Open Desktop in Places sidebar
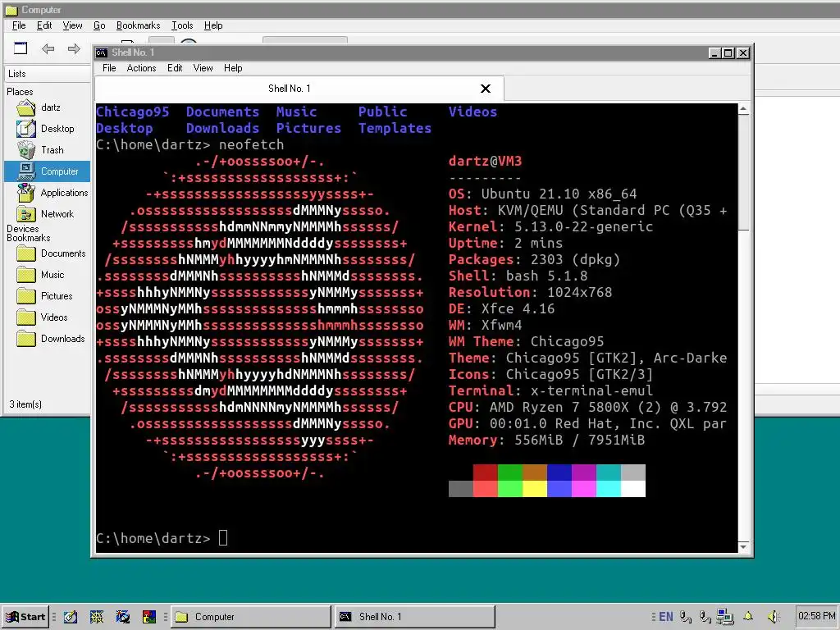Image resolution: width=840 pixels, height=630 pixels. (x=47, y=129)
